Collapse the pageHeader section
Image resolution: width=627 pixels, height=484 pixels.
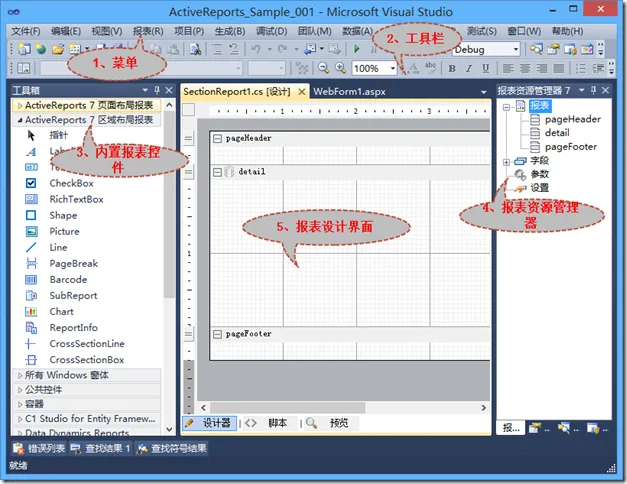click(217, 138)
